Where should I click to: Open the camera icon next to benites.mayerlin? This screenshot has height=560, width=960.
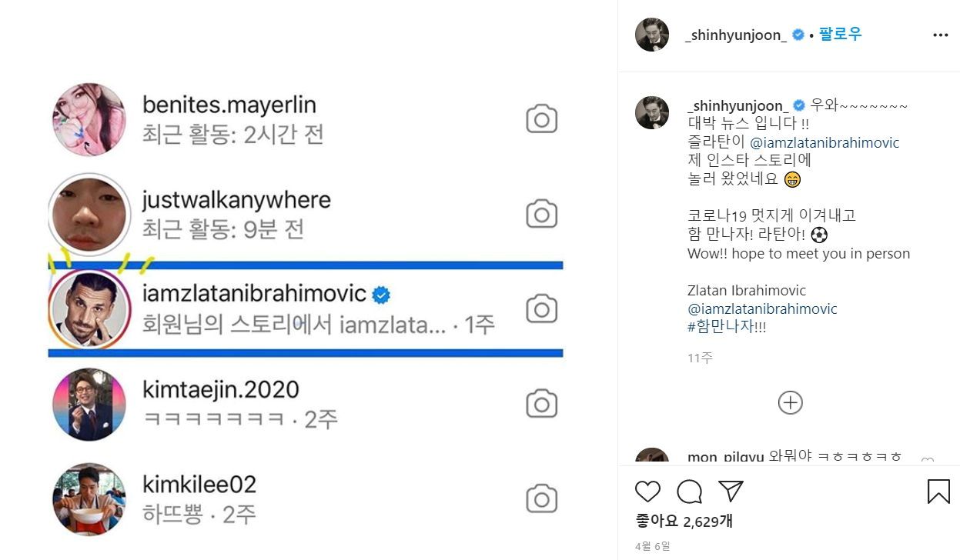541,118
